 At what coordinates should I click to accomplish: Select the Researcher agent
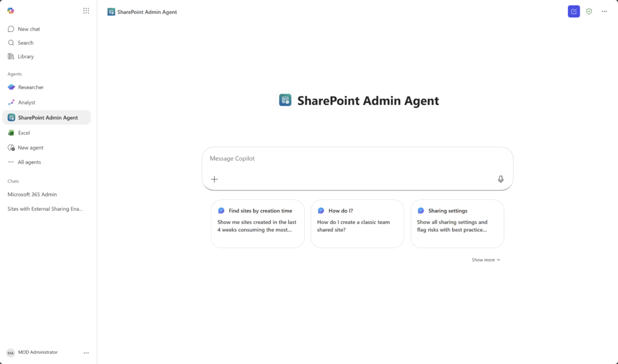click(46, 87)
